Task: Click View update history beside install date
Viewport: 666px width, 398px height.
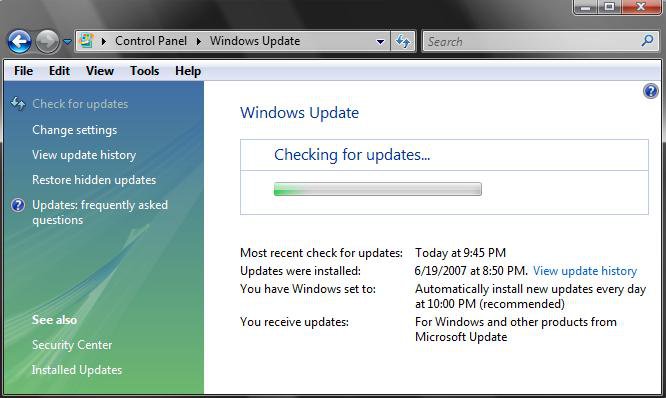Action: pyautogui.click(x=585, y=271)
